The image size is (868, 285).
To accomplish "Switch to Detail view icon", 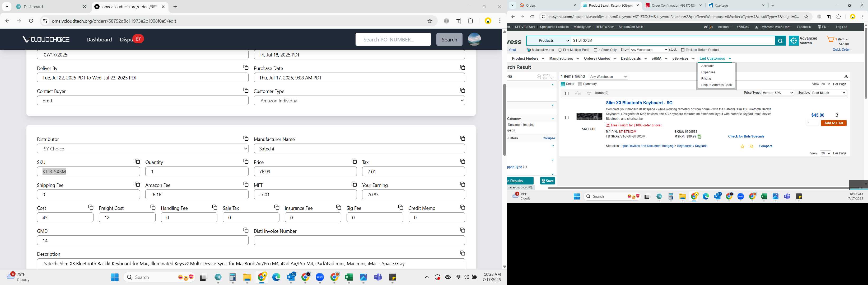I will pos(563,84).
